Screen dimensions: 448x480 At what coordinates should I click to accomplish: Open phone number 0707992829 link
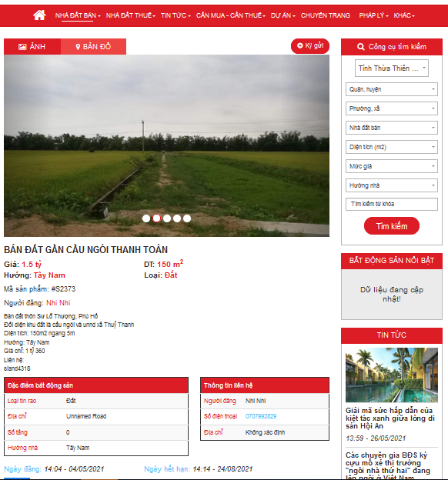[x=261, y=416]
